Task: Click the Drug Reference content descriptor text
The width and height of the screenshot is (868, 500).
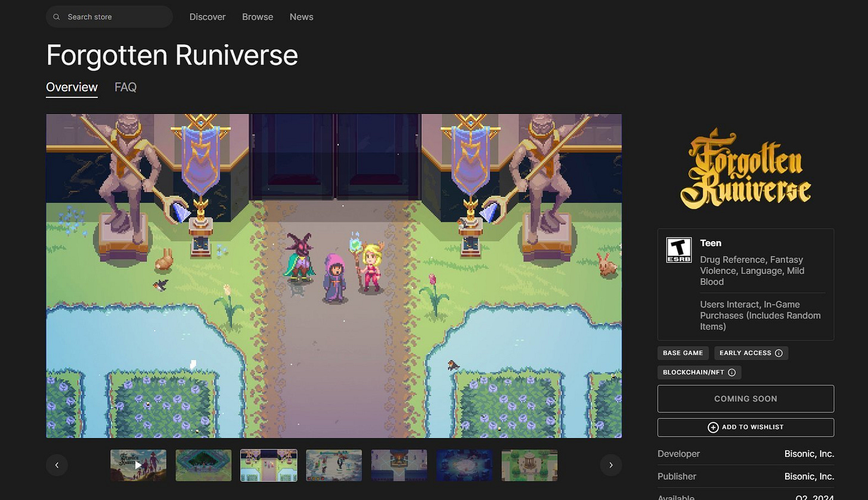Action: [x=751, y=271]
